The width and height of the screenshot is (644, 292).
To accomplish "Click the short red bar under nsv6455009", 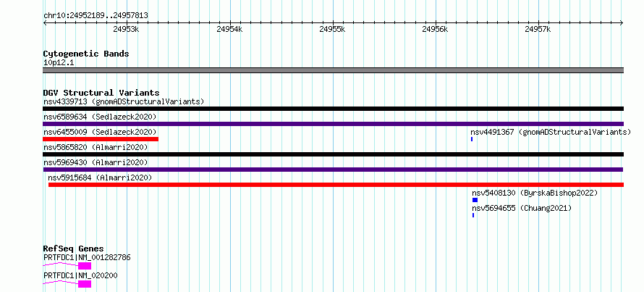I will coord(101,139).
